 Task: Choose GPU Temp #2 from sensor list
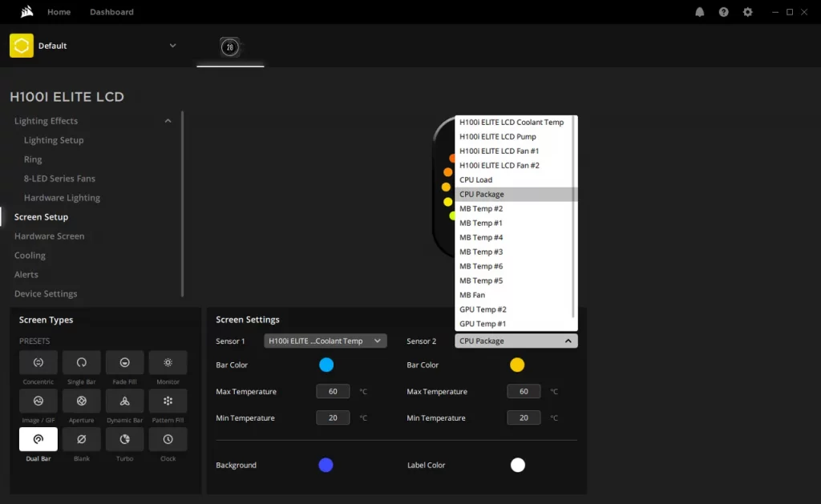pyautogui.click(x=514, y=309)
